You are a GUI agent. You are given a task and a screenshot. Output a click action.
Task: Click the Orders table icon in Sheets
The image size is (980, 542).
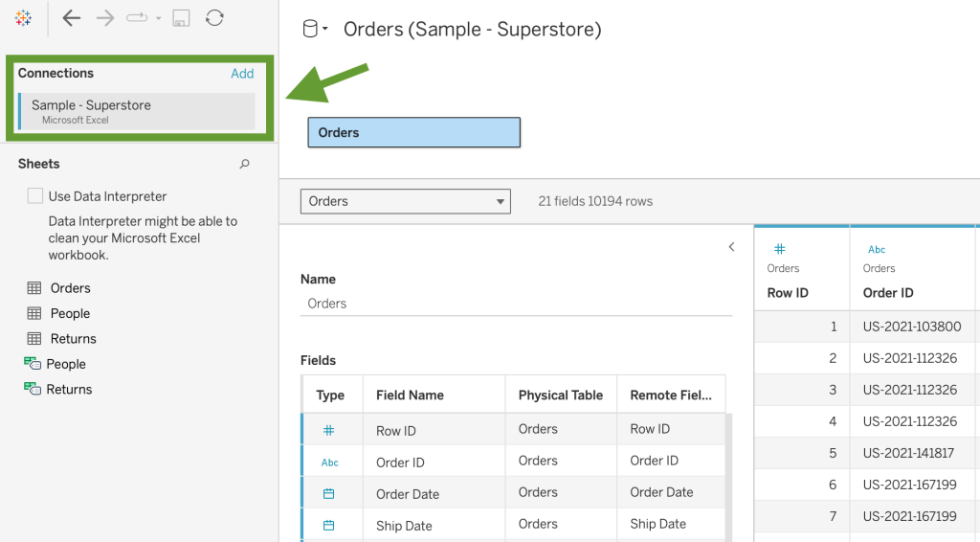(34, 287)
